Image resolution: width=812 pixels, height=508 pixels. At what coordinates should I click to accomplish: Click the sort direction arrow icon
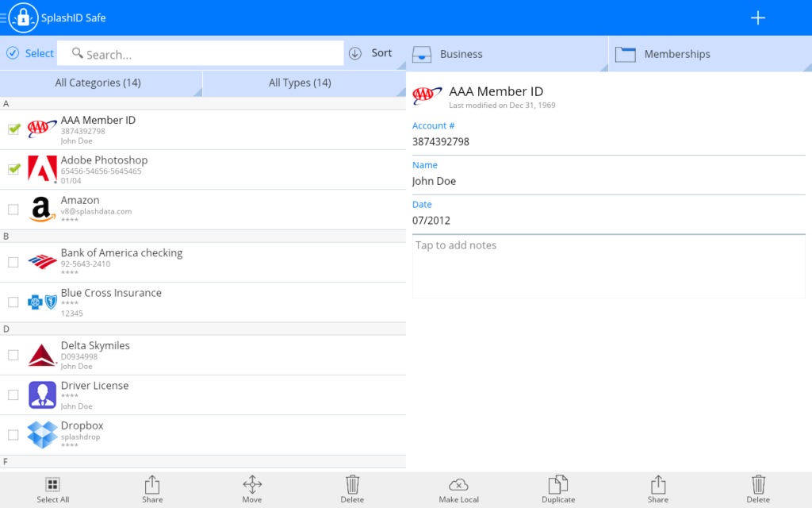(x=354, y=53)
